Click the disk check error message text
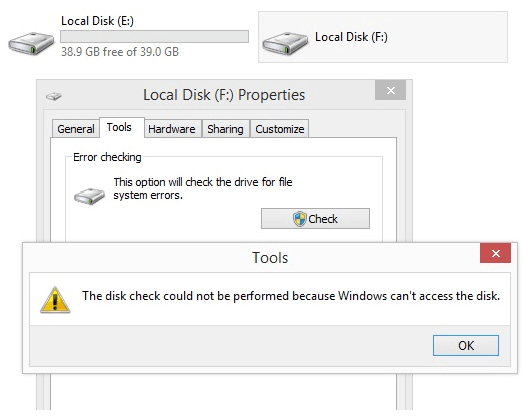Image resolution: width=532 pixels, height=420 pixels. click(291, 296)
